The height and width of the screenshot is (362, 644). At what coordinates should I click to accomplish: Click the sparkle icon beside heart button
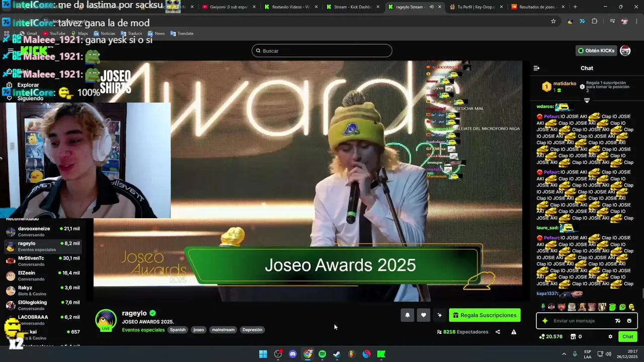440,315
